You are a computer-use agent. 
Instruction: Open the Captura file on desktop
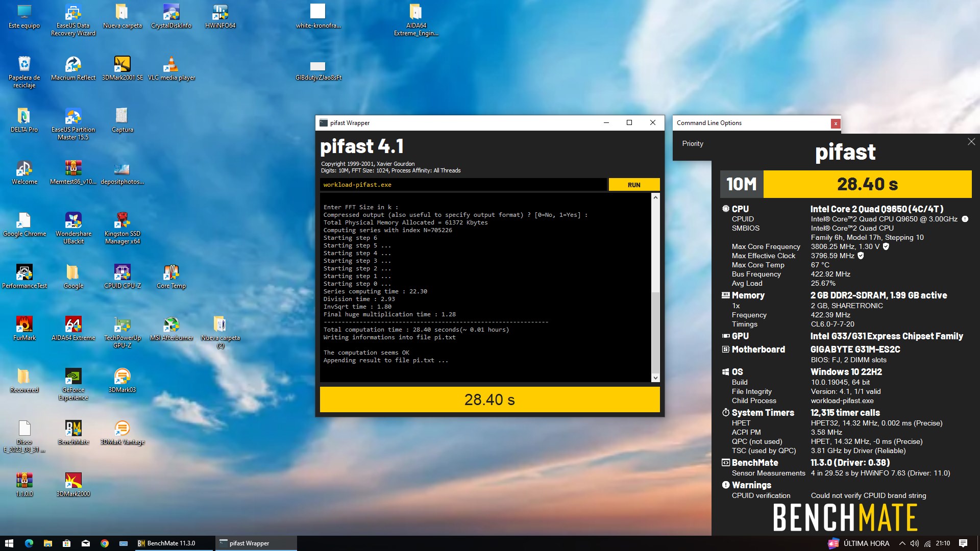(122, 120)
